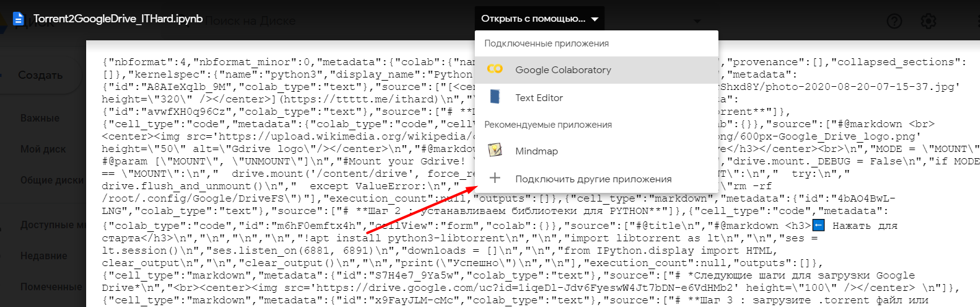Click the dimmed 'Создать' button

pos(40,75)
